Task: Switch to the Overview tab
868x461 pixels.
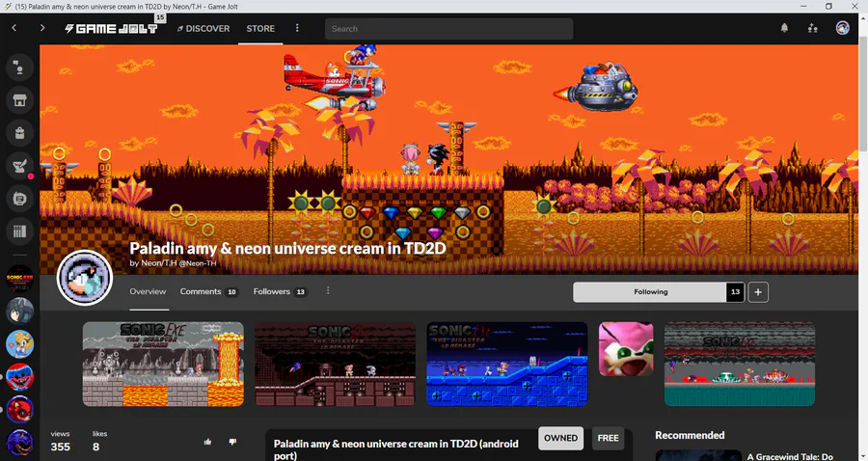Action: pyautogui.click(x=148, y=291)
